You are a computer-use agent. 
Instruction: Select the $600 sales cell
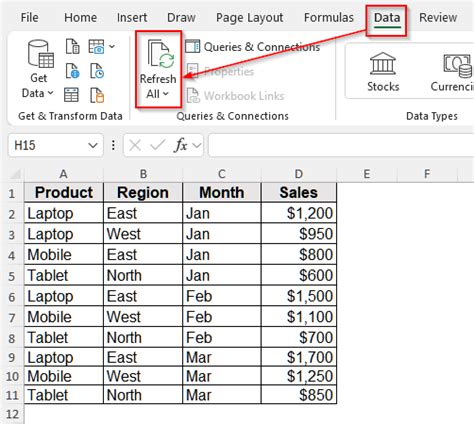299,275
